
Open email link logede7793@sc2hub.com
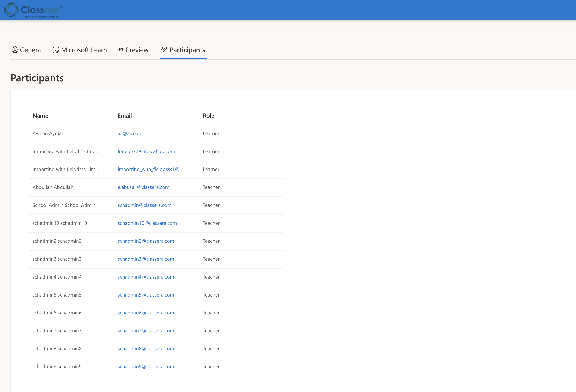(x=146, y=151)
